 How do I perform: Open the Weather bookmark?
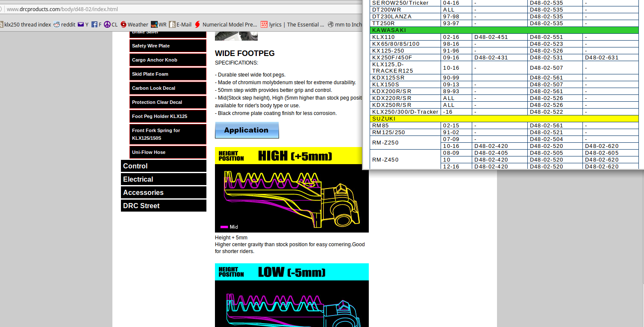tap(134, 24)
